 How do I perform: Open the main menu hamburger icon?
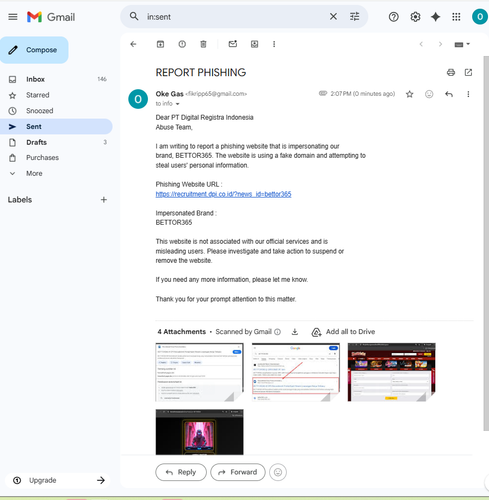(13, 17)
